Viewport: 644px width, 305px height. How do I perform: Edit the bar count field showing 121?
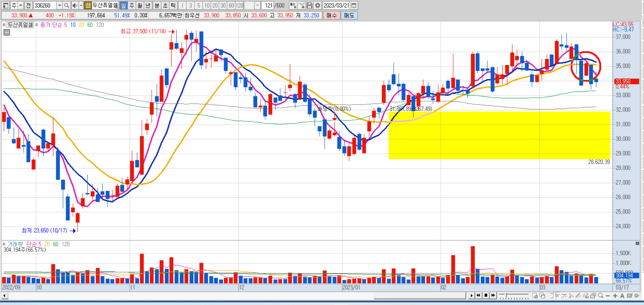click(x=268, y=5)
